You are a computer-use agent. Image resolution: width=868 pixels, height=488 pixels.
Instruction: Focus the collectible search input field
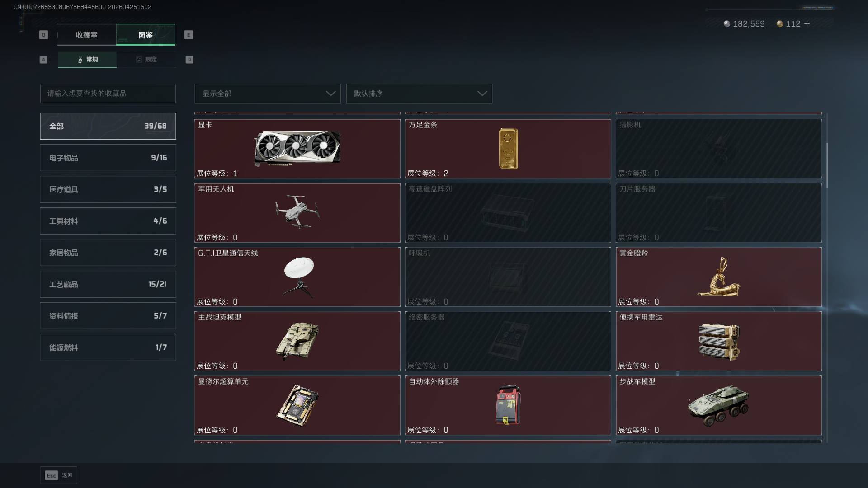(108, 94)
